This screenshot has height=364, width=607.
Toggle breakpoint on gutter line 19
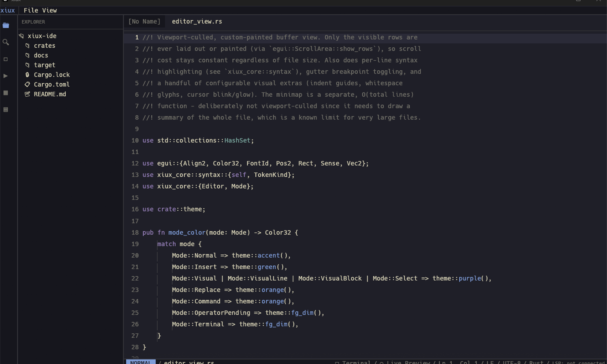[135, 244]
